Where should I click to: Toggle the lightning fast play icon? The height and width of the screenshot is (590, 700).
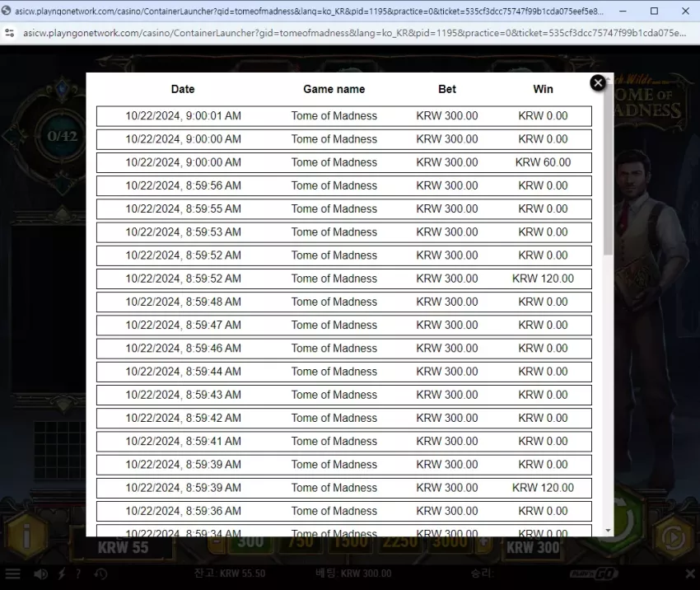(62, 574)
